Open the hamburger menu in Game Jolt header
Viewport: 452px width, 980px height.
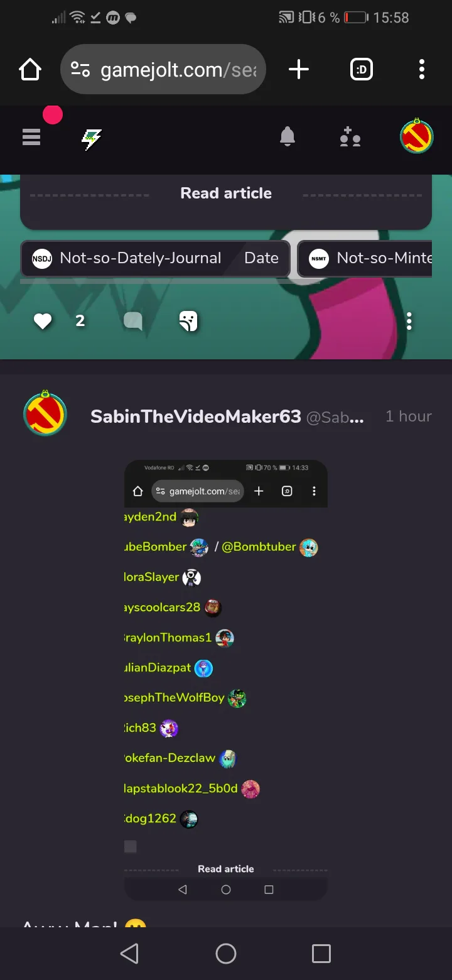(x=31, y=136)
